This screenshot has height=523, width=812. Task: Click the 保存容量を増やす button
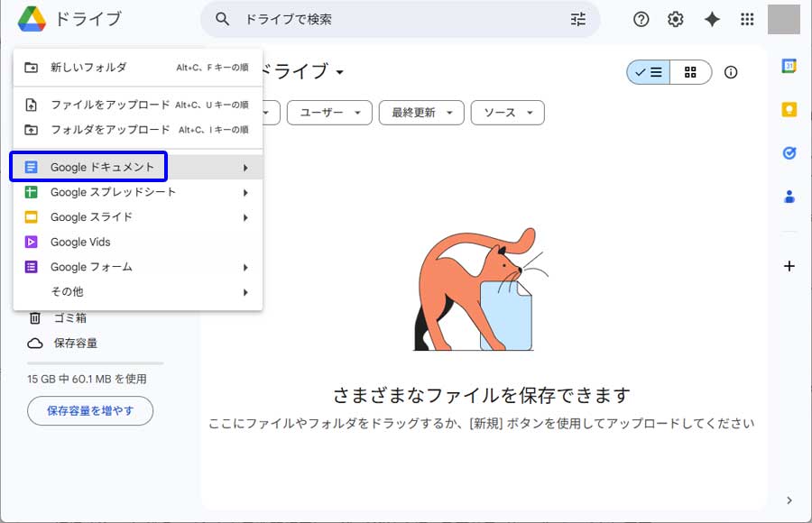90,411
